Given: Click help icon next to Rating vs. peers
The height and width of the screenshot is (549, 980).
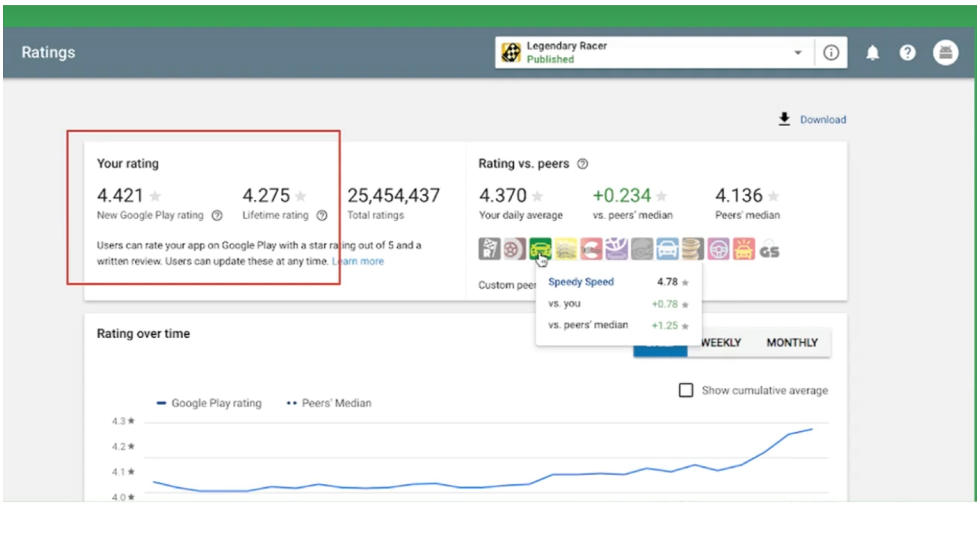Looking at the screenshot, I should (582, 164).
